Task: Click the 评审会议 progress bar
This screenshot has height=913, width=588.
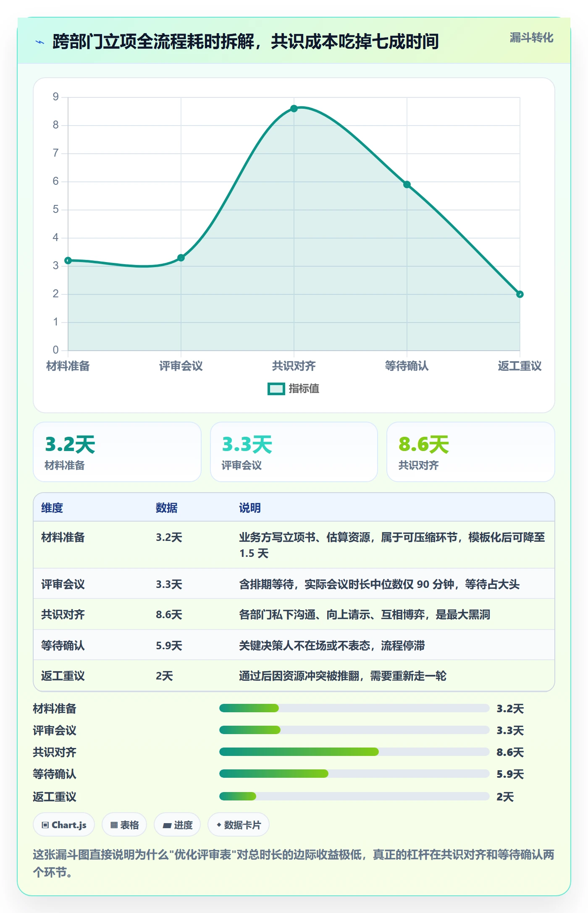Action: [x=354, y=730]
